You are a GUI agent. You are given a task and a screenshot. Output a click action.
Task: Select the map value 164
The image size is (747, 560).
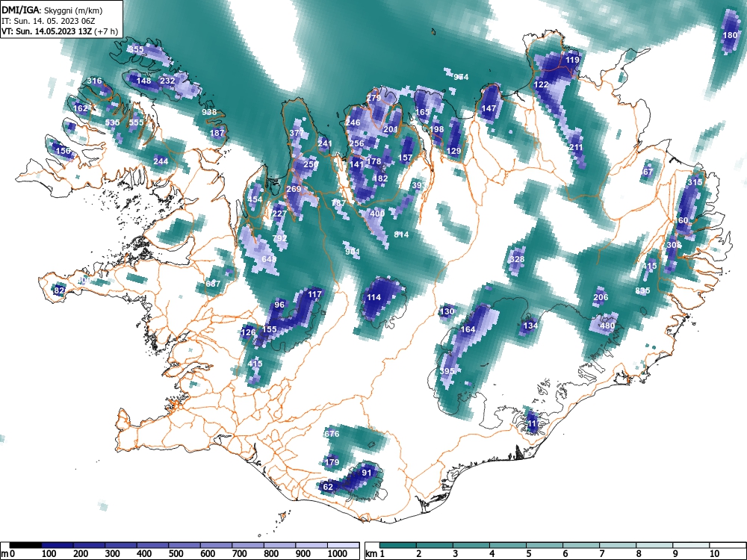[468, 329]
